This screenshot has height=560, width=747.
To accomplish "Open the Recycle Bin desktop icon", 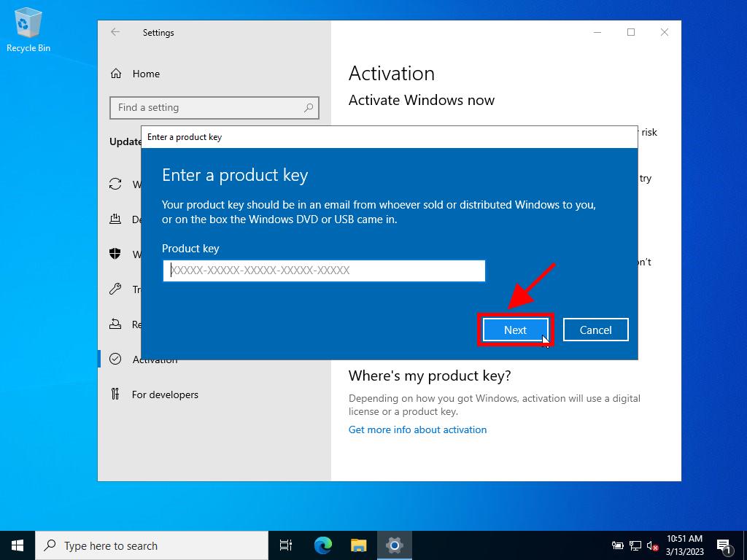I will 28,29.
